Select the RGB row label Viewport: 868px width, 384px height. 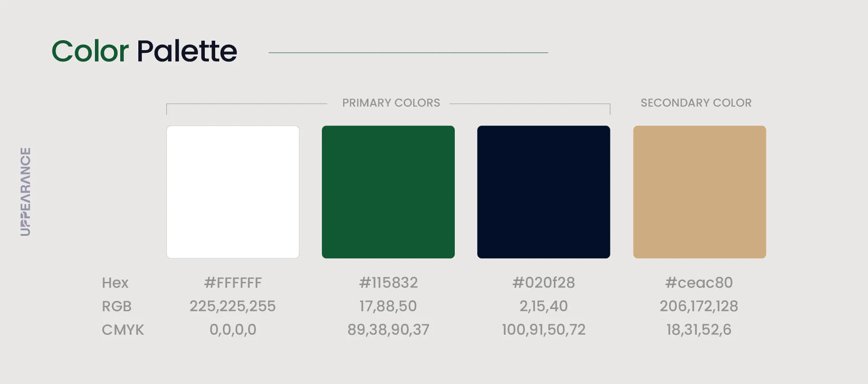pos(117,306)
